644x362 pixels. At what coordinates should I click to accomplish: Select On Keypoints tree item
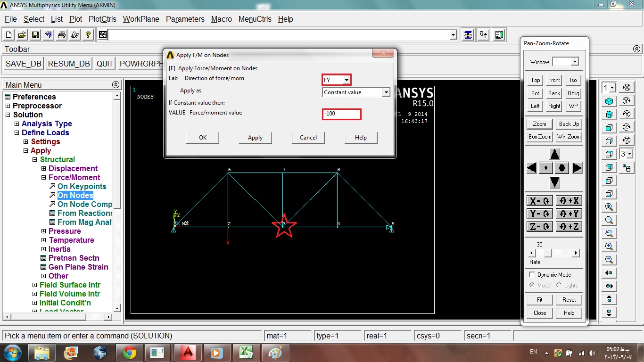[x=82, y=186]
